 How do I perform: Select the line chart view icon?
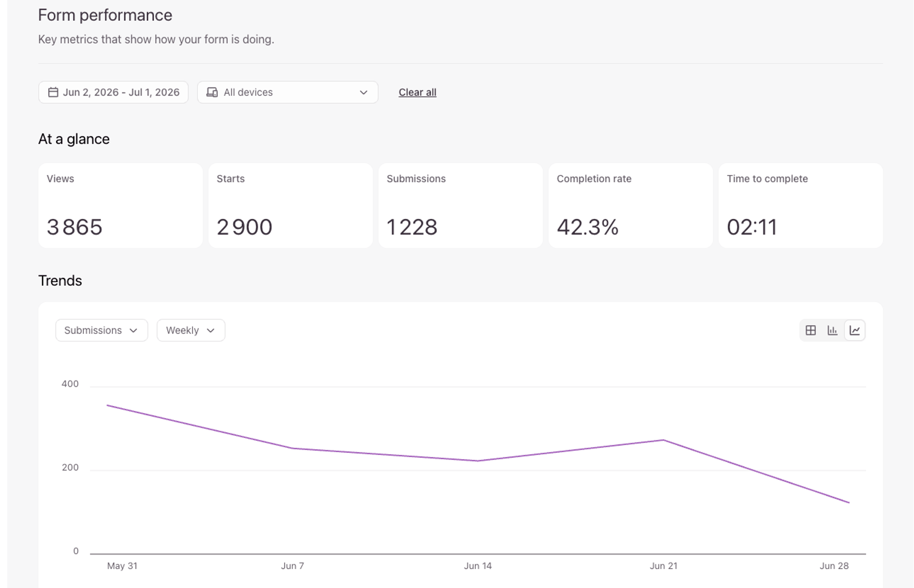[x=855, y=330]
